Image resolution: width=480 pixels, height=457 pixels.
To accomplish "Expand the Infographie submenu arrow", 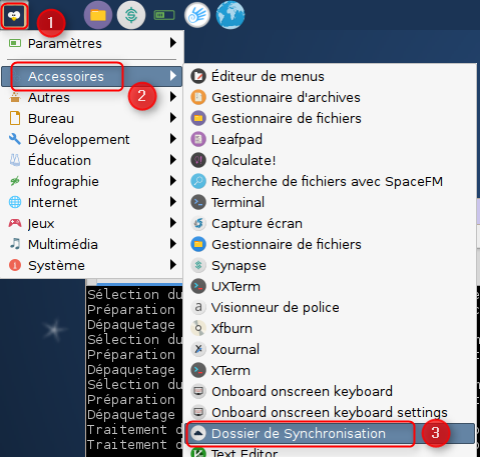I will click(x=173, y=181).
